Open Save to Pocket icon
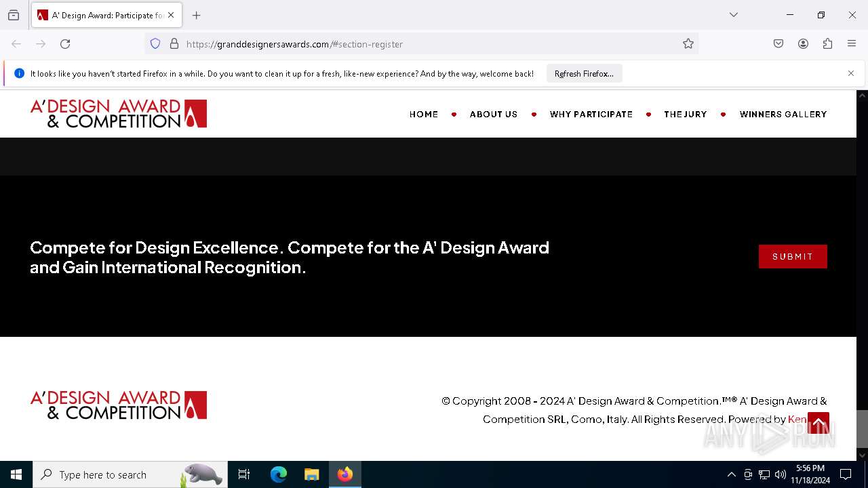 click(778, 44)
